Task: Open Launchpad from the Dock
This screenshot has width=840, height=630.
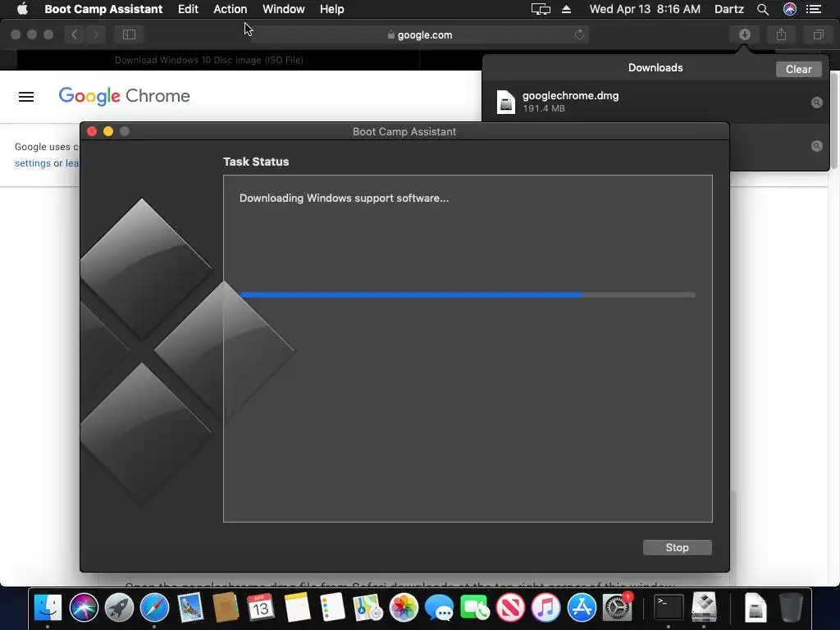Action: click(119, 608)
